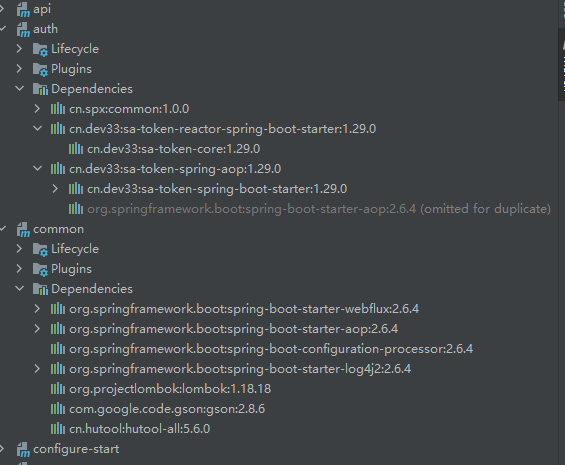The width and height of the screenshot is (565, 465).
Task: Collapse the sa-token-reactor-spring-boot-starter dependency
Action: tap(37, 128)
